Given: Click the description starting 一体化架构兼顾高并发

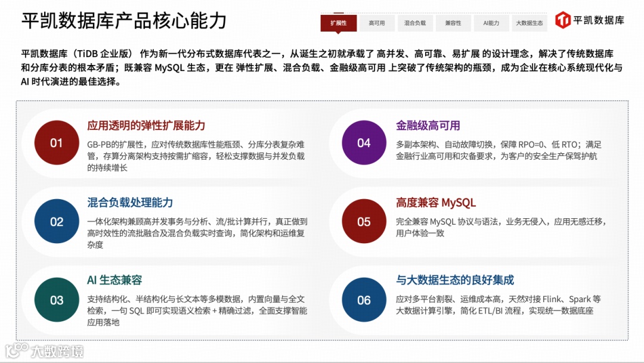Looking at the screenshot, I should click(197, 233).
